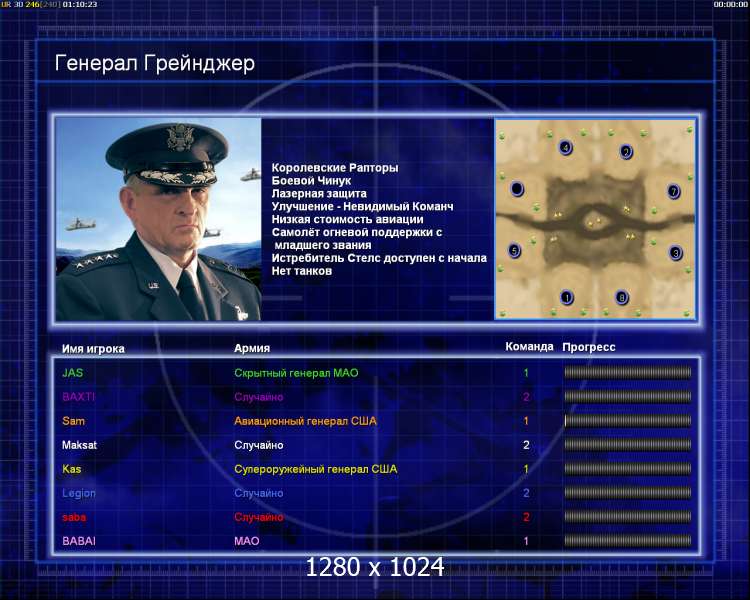Click team number 1 in JAS's row
Image resolution: width=750 pixels, height=600 pixels.
click(x=526, y=373)
